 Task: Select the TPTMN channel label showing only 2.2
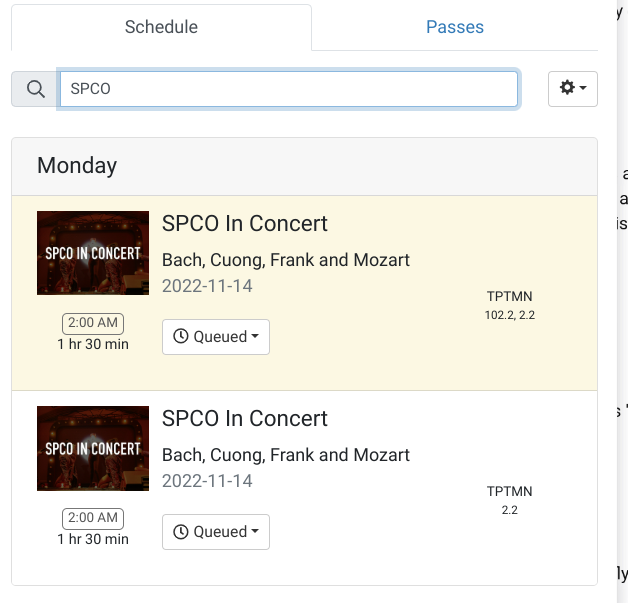point(510,500)
